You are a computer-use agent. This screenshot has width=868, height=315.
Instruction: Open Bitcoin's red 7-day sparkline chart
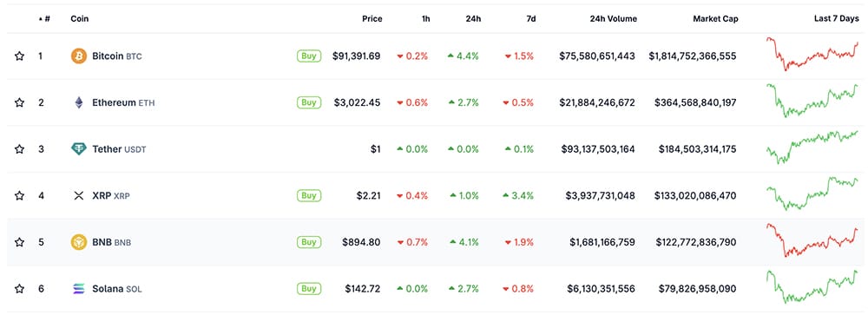[x=812, y=55]
